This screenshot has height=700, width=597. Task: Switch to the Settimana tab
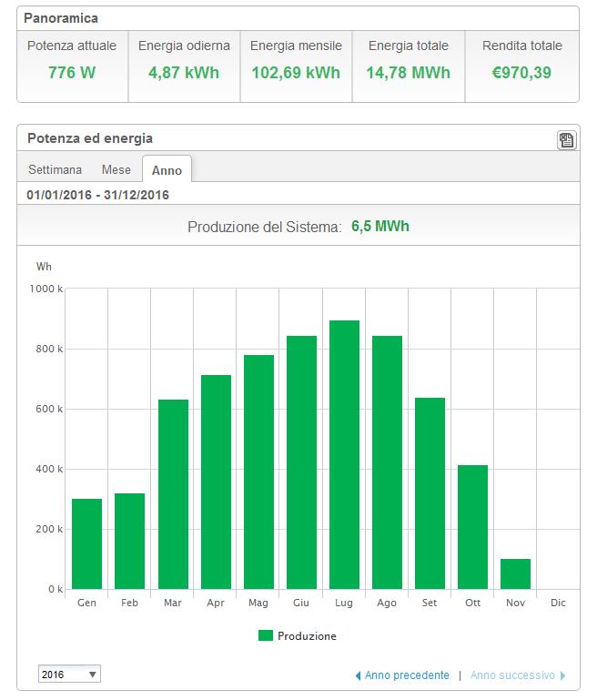(55, 169)
